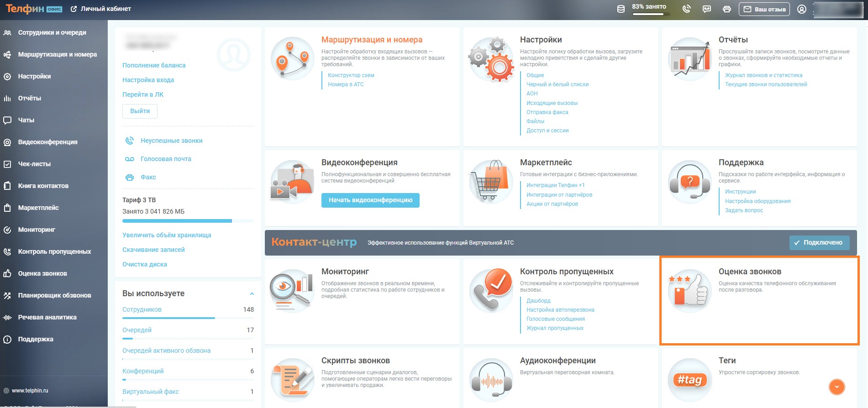The height and width of the screenshot is (408, 868).
Task: Open Исходящие вызовы settings link
Action: [x=552, y=103]
